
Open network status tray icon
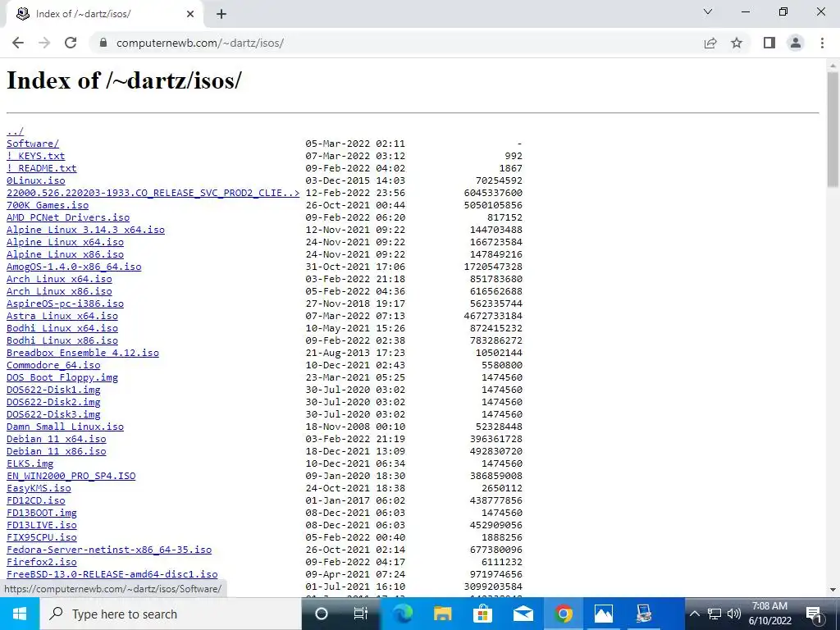tap(714, 614)
